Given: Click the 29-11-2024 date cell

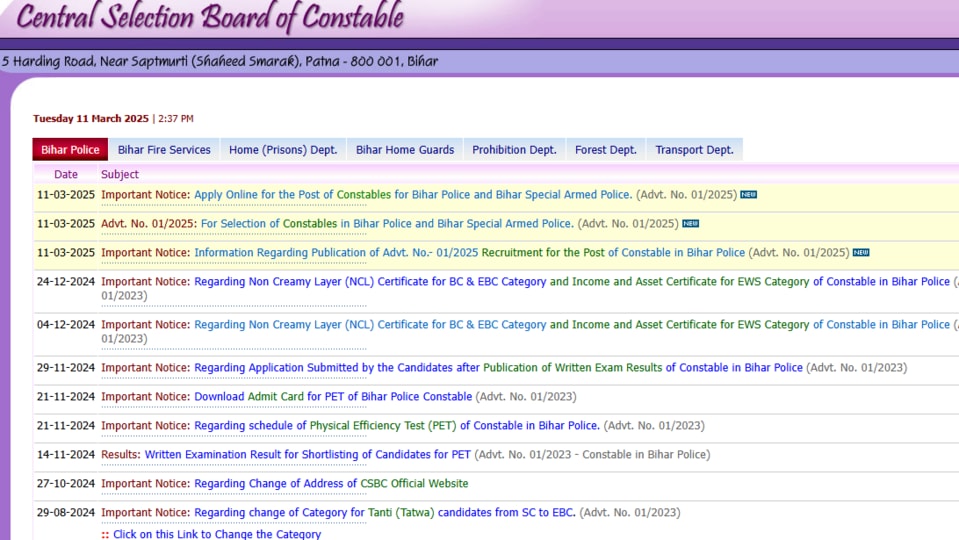Looking at the screenshot, I should pyautogui.click(x=65, y=368).
